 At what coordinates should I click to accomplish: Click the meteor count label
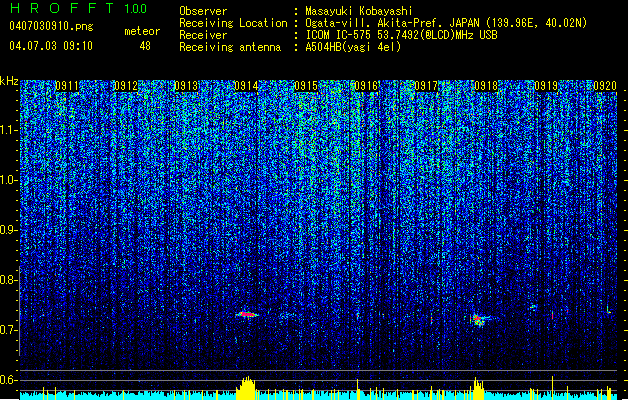pyautogui.click(x=142, y=31)
